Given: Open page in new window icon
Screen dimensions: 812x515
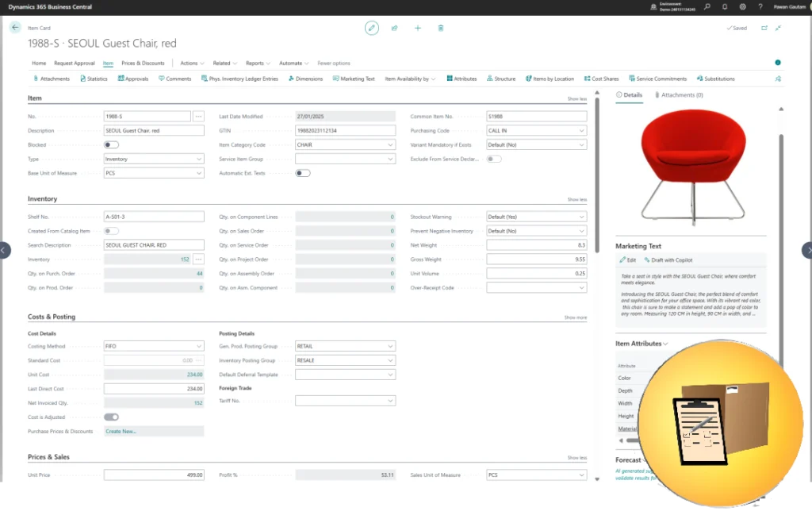Looking at the screenshot, I should (x=764, y=28).
